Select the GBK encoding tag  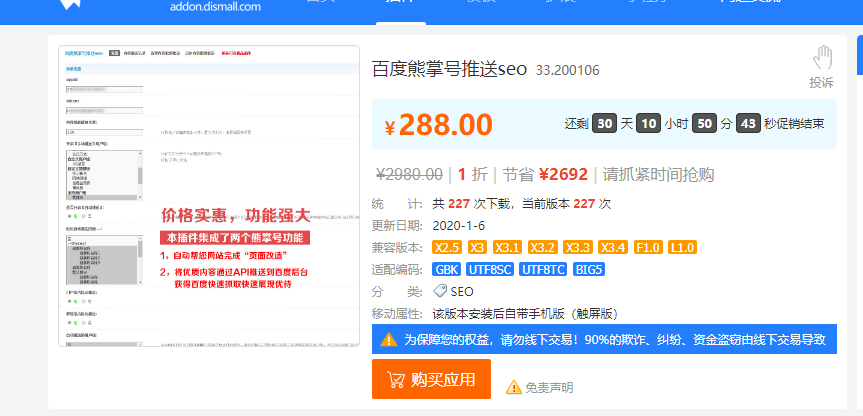point(446,270)
